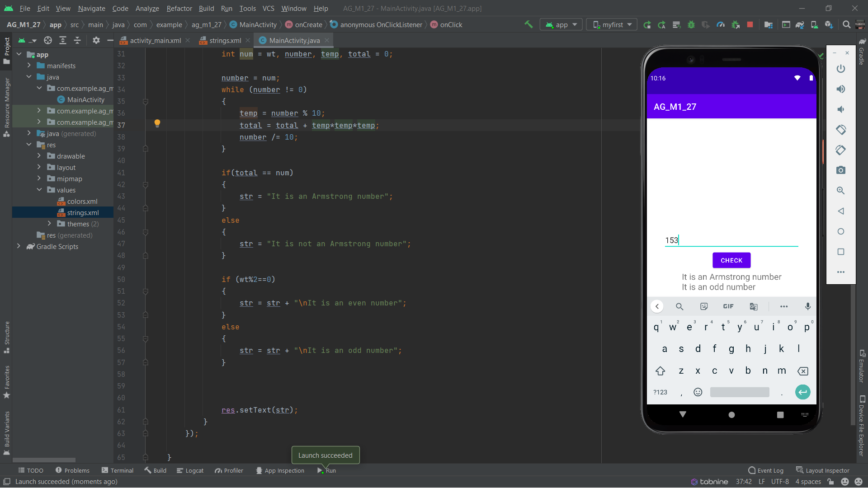868x488 pixels.
Task: Open Search Everywhere with the magnifier icon
Action: pyautogui.click(x=846, y=24)
